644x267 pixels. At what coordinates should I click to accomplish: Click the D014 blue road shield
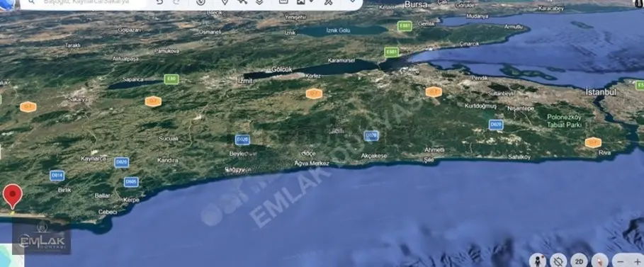tap(57, 176)
